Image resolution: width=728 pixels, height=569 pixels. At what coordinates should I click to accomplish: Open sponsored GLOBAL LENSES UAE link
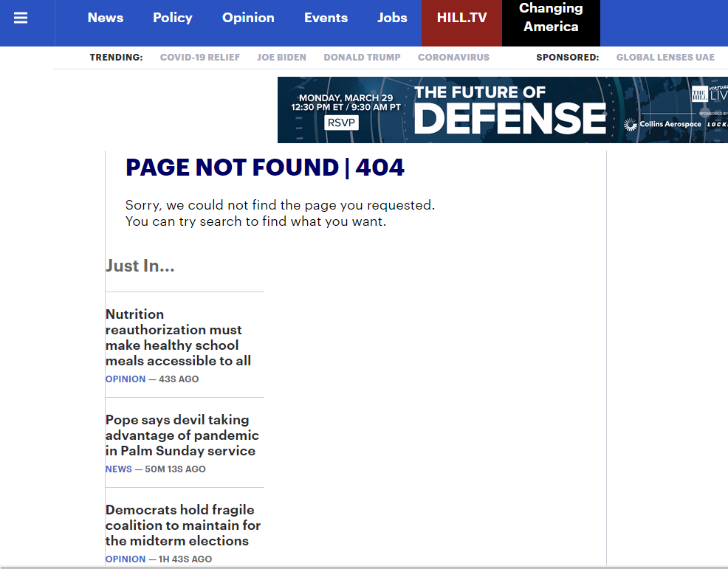click(x=665, y=57)
